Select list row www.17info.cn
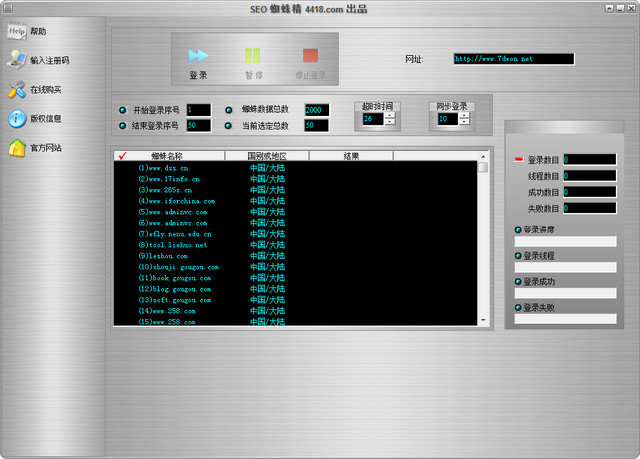Screen dimensions: 640x459 [x=169, y=179]
